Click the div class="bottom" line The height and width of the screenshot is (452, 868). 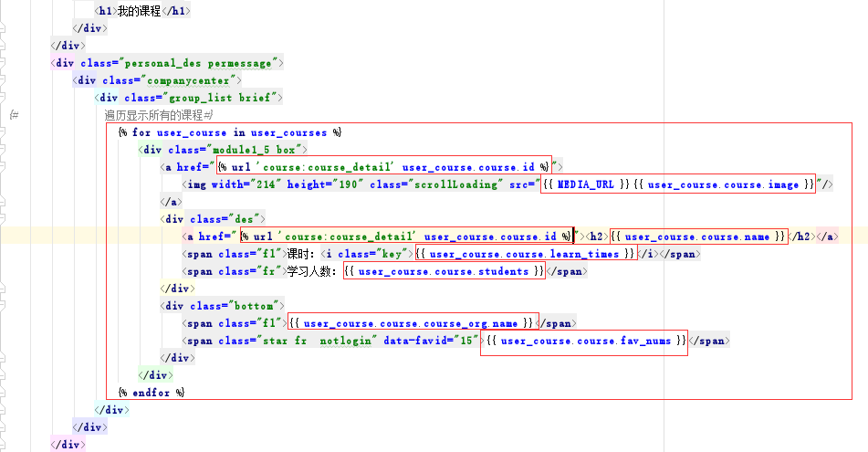(x=223, y=306)
